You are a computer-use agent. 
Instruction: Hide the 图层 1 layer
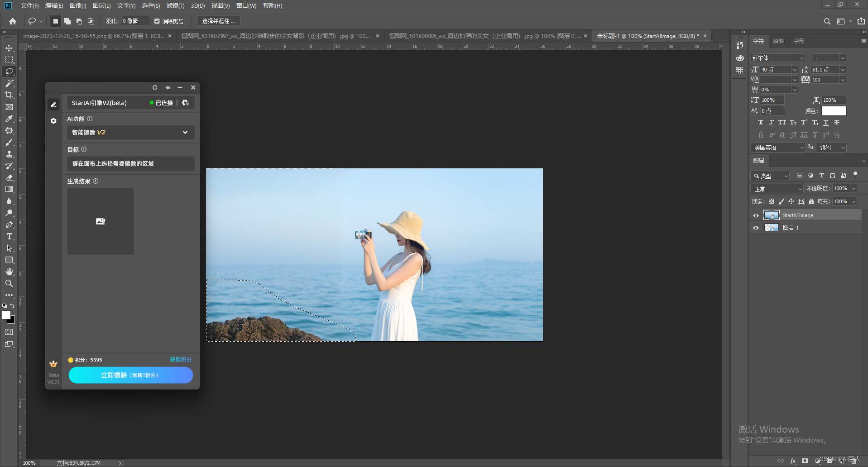[756, 228]
